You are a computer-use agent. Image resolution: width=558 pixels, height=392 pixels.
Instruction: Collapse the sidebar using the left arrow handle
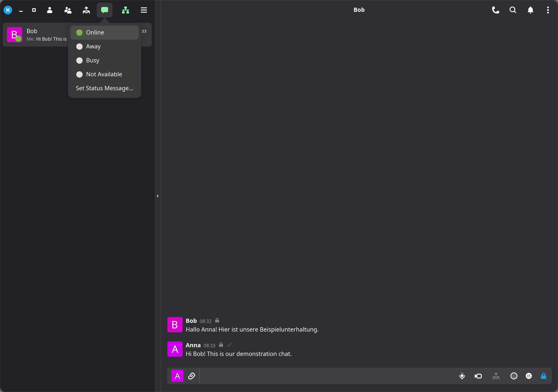click(x=158, y=196)
